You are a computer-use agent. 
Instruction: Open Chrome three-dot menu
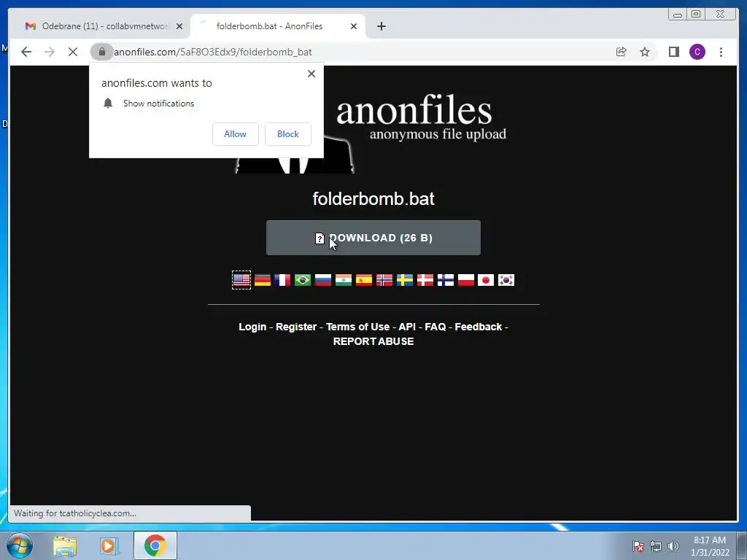(721, 52)
